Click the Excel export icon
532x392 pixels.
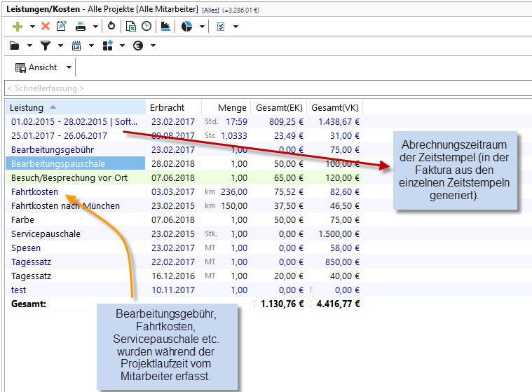131,26
